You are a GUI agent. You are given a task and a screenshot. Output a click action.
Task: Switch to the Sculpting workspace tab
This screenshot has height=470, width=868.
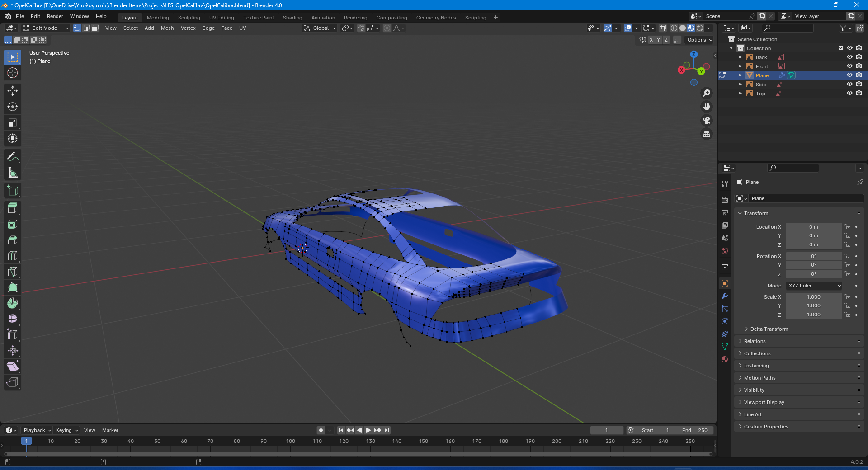tap(189, 18)
